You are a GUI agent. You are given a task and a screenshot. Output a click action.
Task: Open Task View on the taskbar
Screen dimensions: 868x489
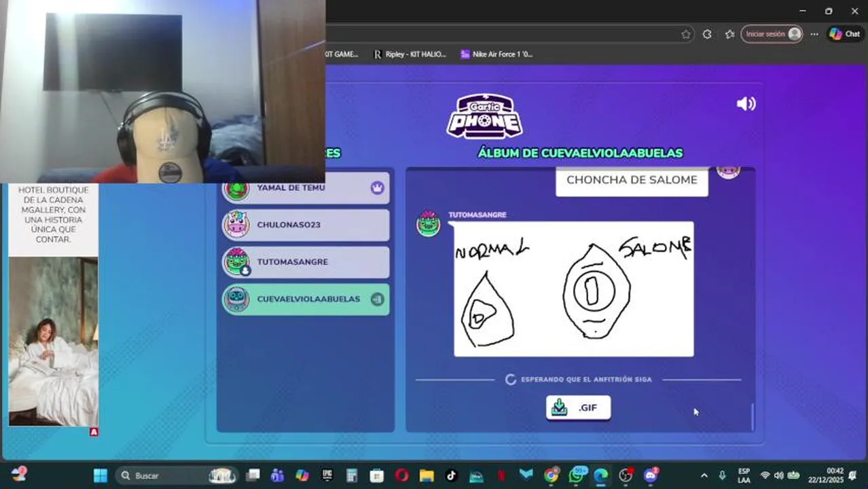(253, 475)
